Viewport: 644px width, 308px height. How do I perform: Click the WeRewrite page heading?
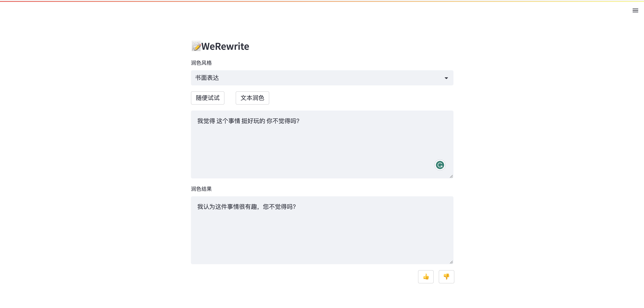pyautogui.click(x=225, y=46)
